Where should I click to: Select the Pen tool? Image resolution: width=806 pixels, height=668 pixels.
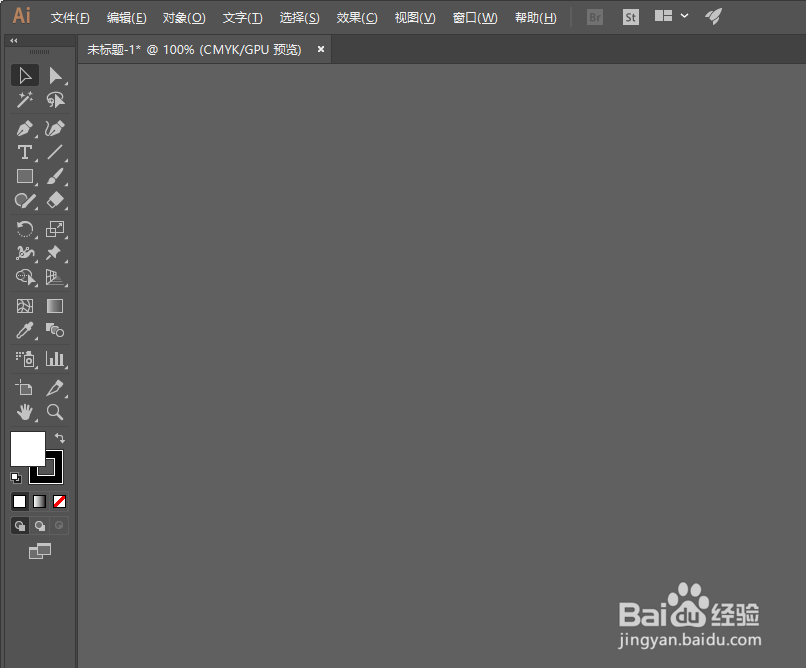(x=25, y=128)
